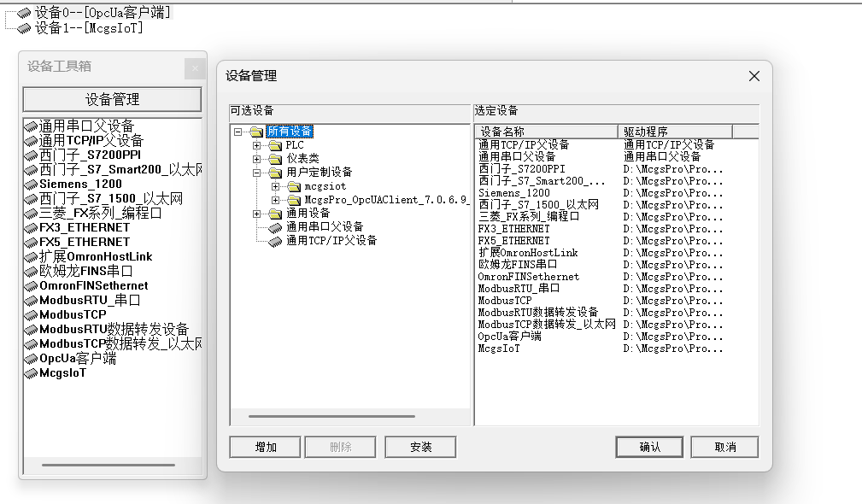This screenshot has height=504, width=862.
Task: Select McgsPro_OpcUAClient_7.0.6.9 tree item
Action: coord(386,200)
